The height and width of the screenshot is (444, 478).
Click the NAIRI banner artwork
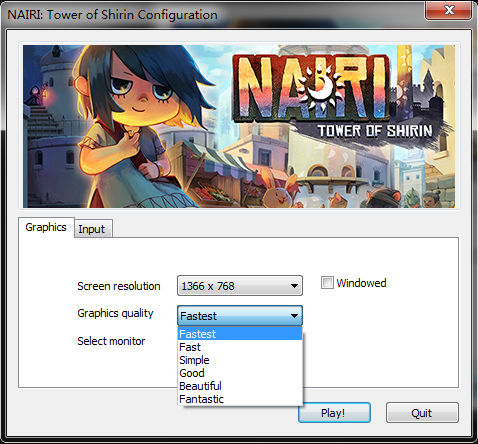click(239, 126)
